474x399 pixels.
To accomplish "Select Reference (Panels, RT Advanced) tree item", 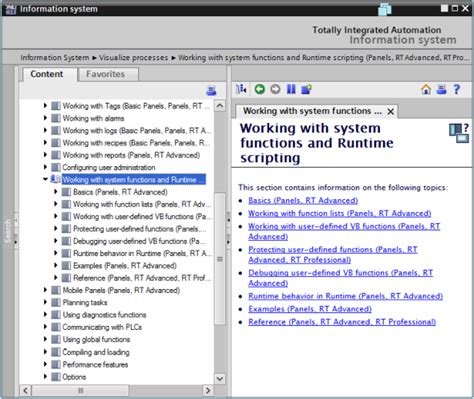I will [x=142, y=278].
